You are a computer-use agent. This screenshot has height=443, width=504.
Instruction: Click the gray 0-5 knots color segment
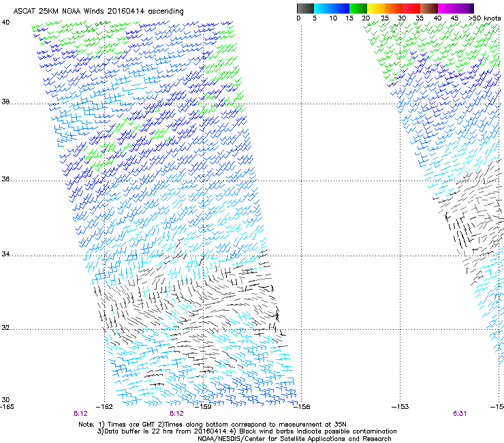(305, 8)
